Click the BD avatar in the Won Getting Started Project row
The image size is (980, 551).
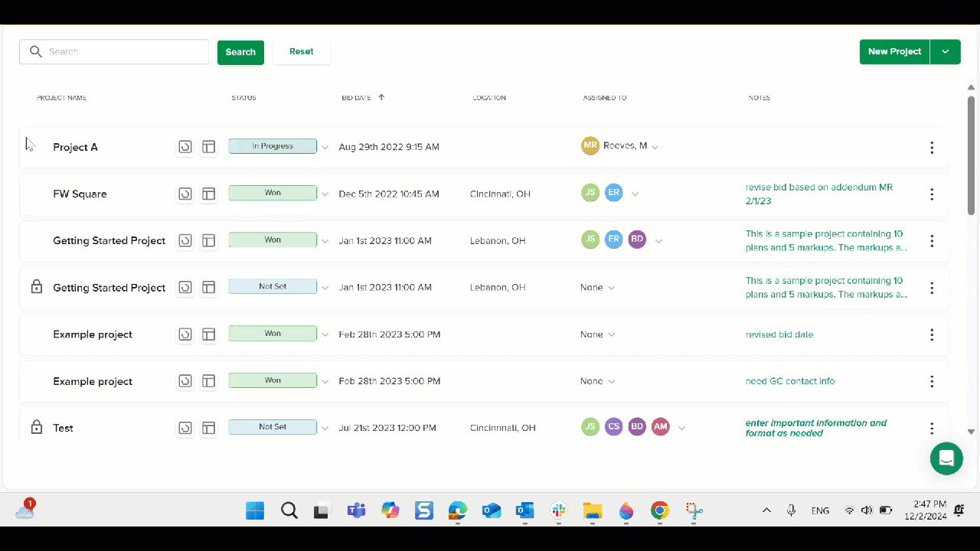637,240
